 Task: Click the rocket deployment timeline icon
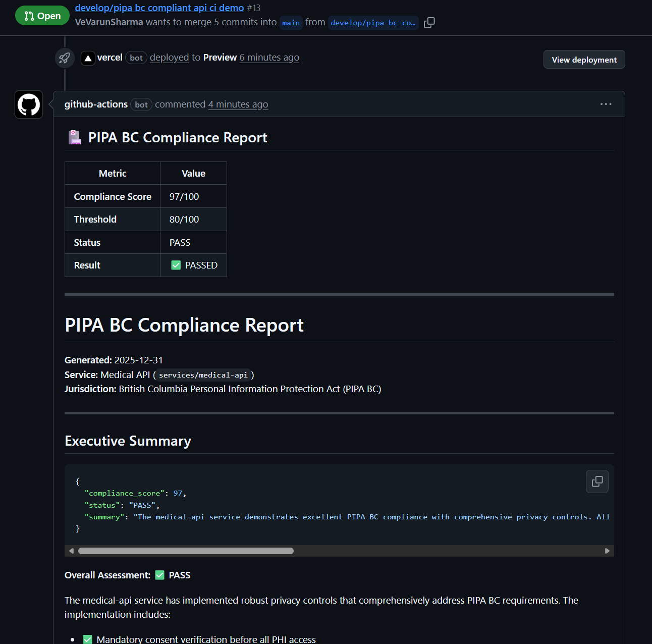(65, 58)
